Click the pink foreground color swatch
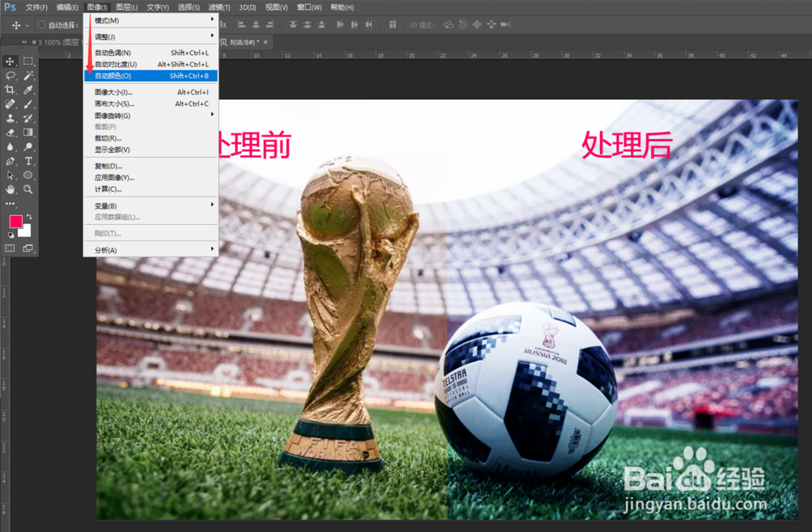The height and width of the screenshot is (532, 812). click(15, 221)
